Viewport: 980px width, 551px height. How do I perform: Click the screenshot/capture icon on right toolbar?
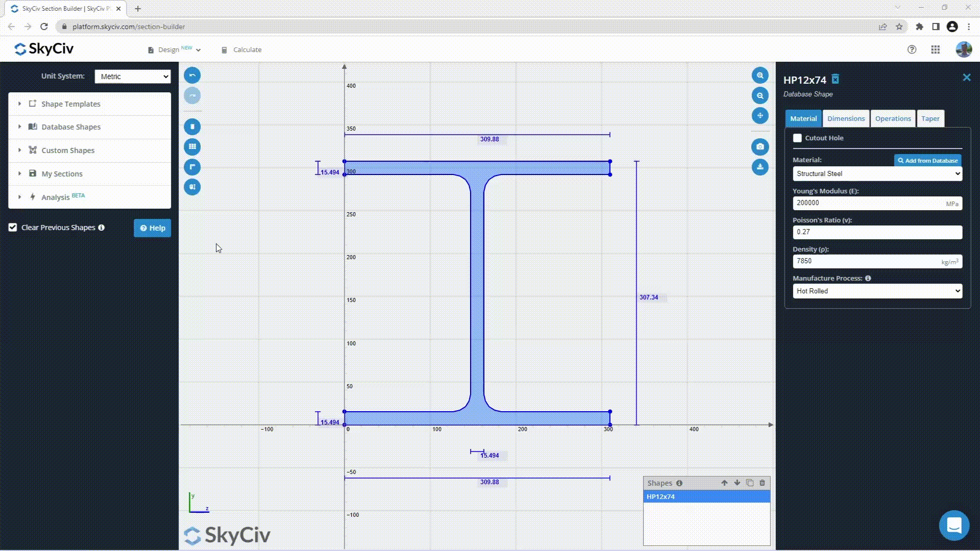pyautogui.click(x=760, y=146)
